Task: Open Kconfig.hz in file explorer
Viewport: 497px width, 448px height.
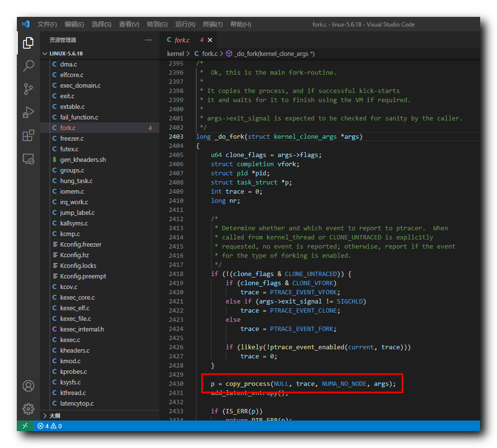Action: point(100,255)
